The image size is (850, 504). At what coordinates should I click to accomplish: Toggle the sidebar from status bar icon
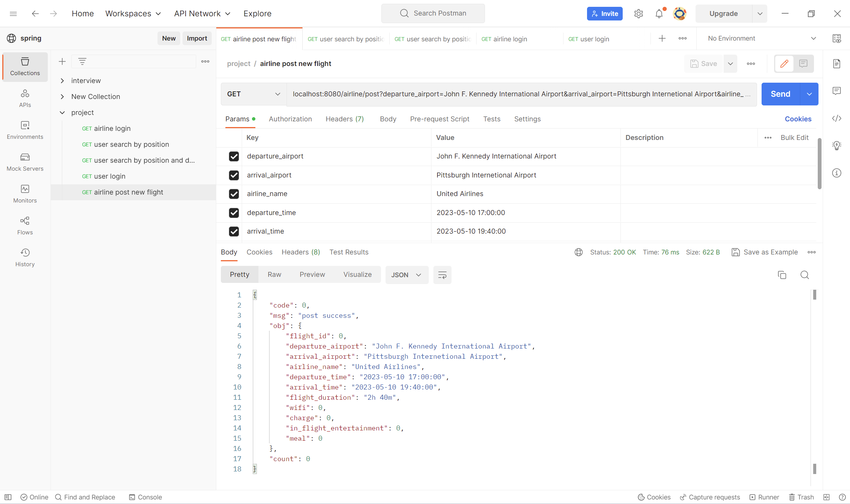(x=8, y=497)
